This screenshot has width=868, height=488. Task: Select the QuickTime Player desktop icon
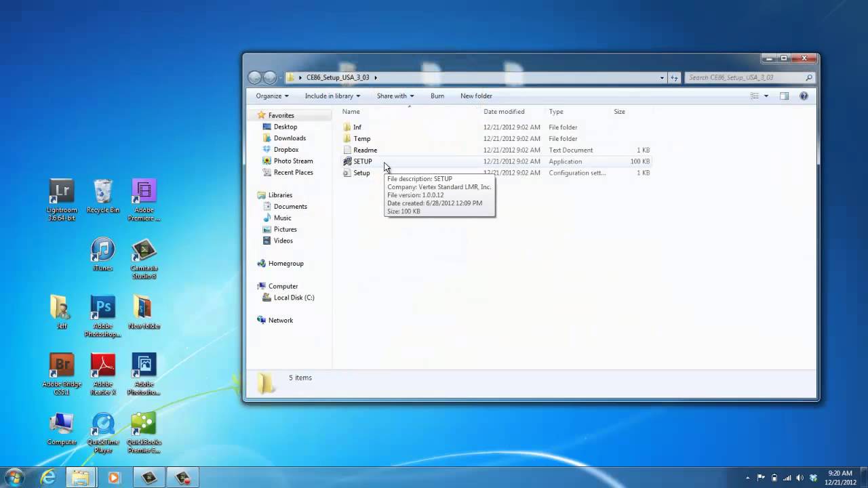103,433
